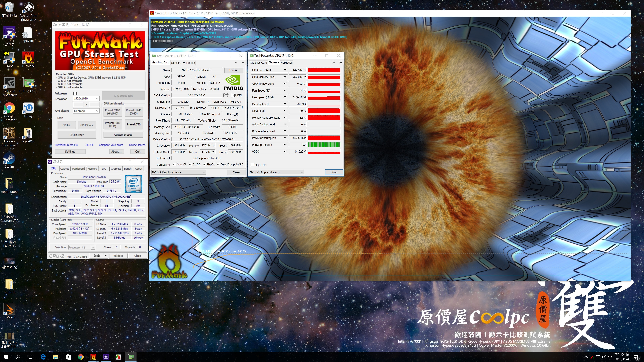Switch to the Mainboard tab in CPU-Z

click(x=78, y=169)
